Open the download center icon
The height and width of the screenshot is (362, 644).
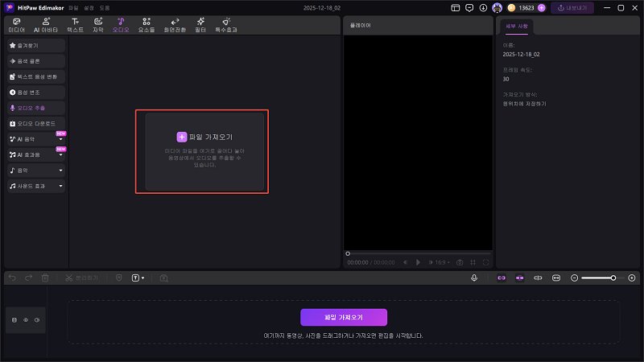(x=483, y=8)
